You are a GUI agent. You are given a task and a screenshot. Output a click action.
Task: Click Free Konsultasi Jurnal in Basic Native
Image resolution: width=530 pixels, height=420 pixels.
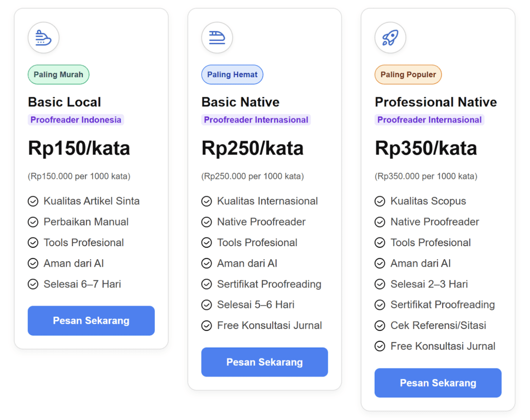[x=269, y=325]
